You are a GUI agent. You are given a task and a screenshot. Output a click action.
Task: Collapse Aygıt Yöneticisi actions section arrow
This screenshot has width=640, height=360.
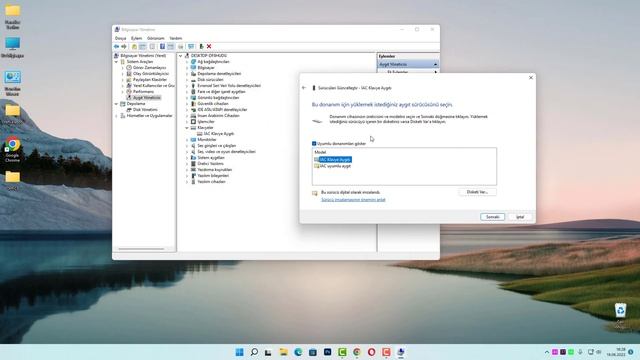(x=436, y=64)
